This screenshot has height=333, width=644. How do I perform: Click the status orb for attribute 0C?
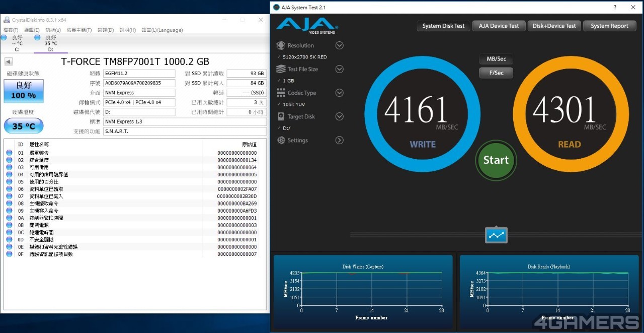[9, 232]
